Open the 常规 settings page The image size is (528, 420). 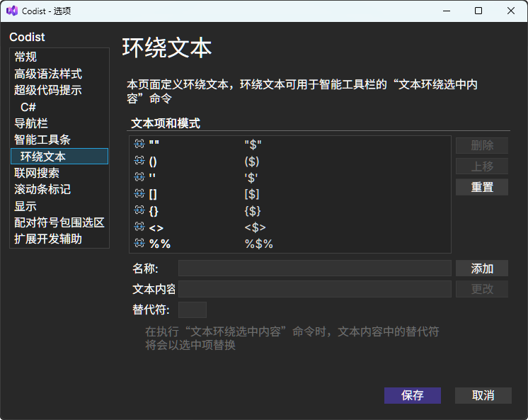click(x=25, y=57)
